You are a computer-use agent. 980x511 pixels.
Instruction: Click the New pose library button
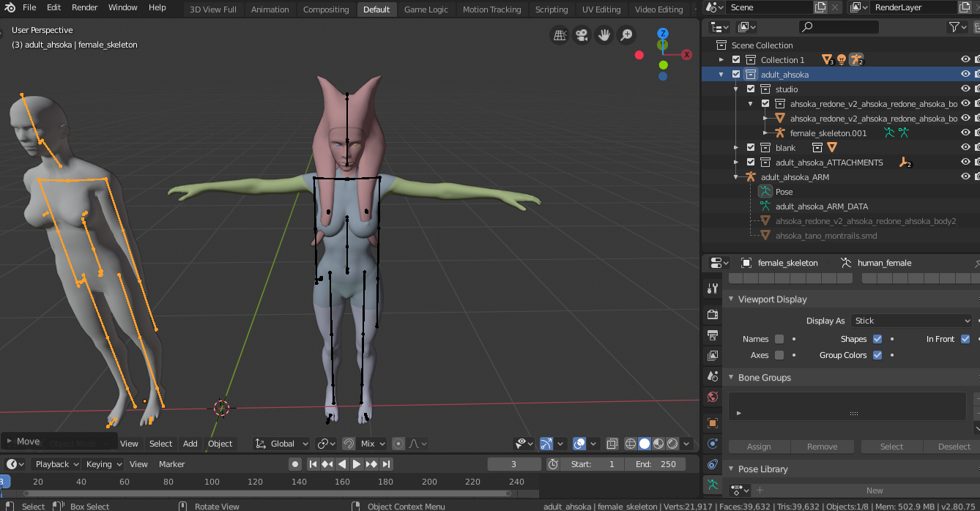[x=875, y=491]
